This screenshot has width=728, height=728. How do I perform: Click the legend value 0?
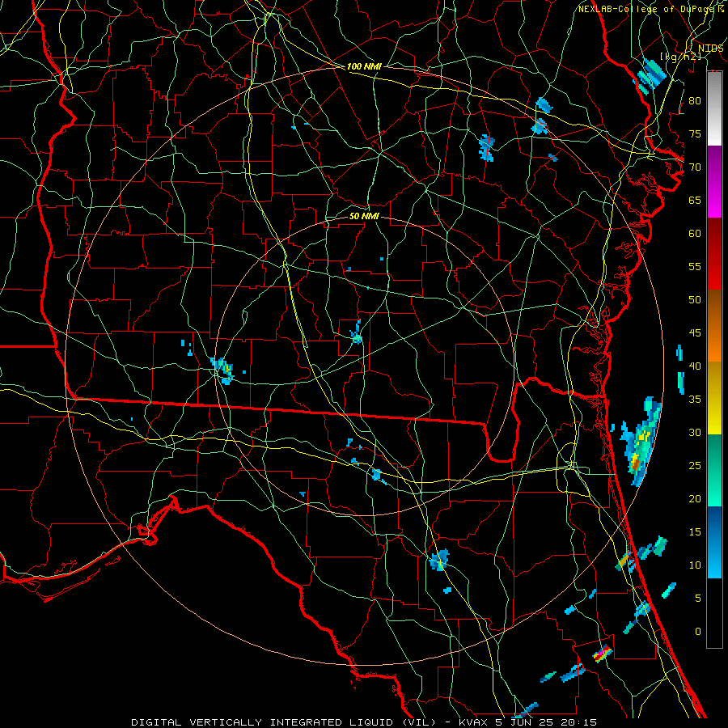(698, 632)
